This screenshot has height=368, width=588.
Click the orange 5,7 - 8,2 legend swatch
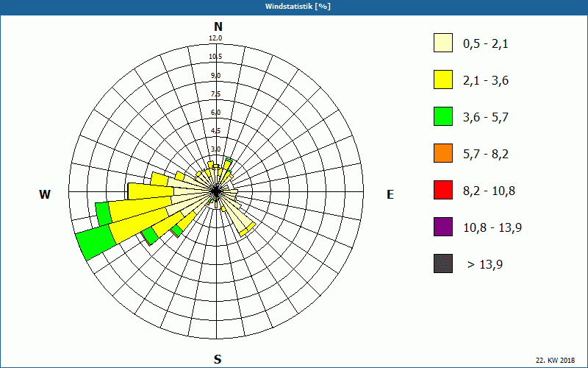tap(443, 153)
